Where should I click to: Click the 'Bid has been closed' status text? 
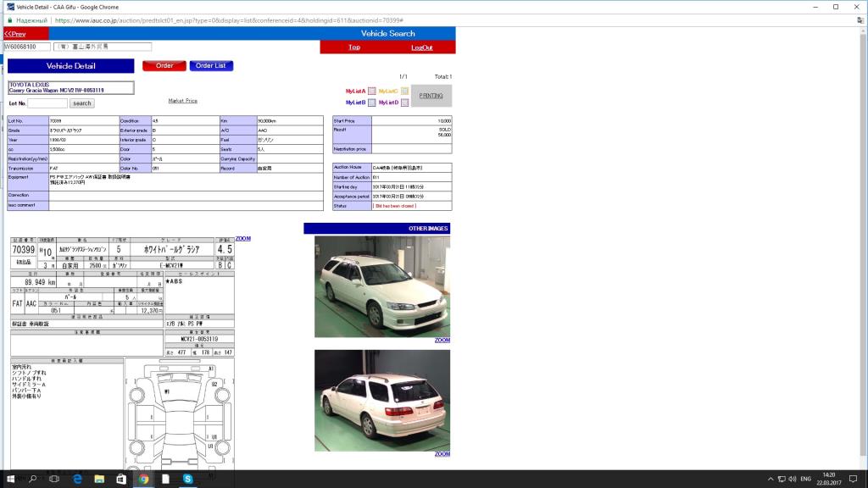coord(395,206)
